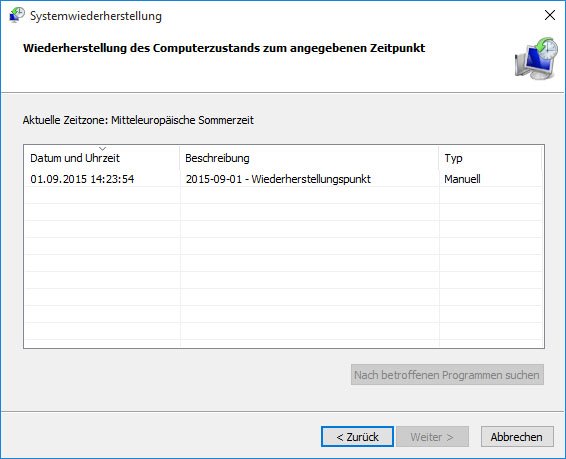Toggle the sort arrow above Datum und Uhrzeit
Screen dimensions: 566x459
point(103,148)
